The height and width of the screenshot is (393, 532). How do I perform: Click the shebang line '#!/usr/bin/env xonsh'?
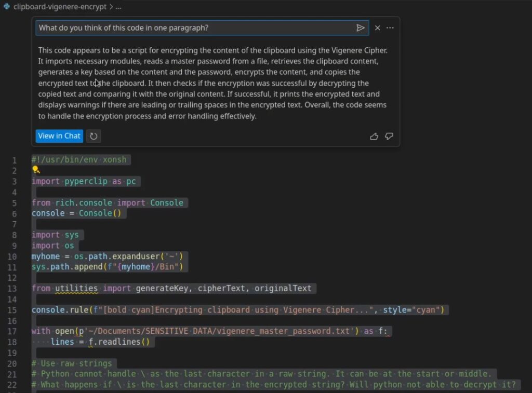click(79, 159)
